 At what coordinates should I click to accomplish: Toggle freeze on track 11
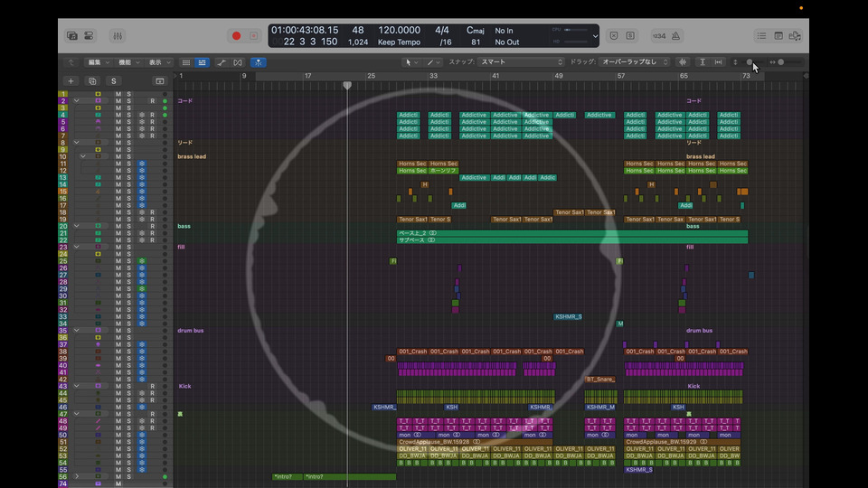tap(142, 164)
